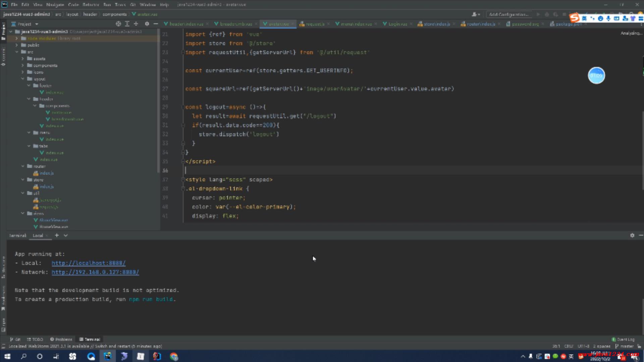Click the vertical Project tool window stripe button
The height and width of the screenshot is (362, 644).
click(x=3, y=31)
